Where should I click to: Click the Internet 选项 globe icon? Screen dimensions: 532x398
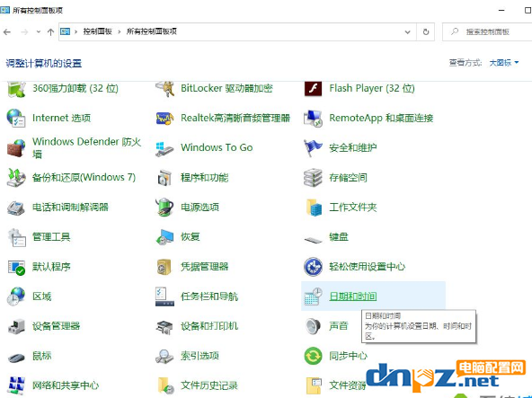pos(16,118)
